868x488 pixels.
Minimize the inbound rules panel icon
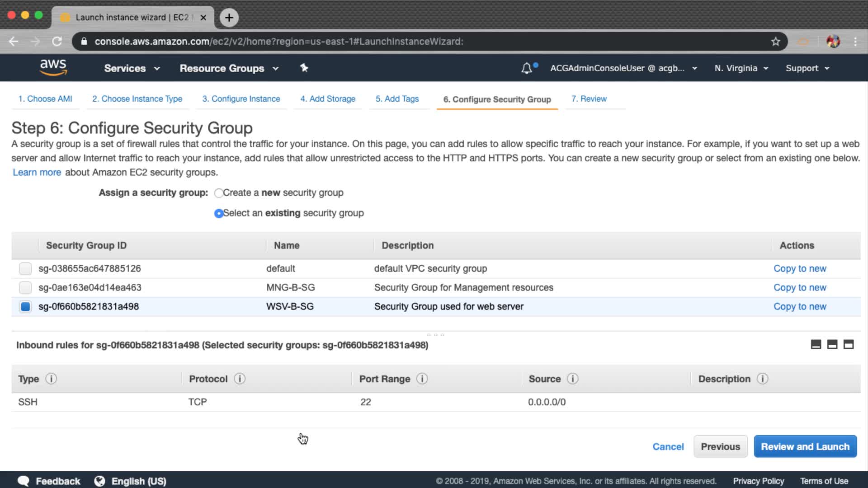click(x=816, y=344)
